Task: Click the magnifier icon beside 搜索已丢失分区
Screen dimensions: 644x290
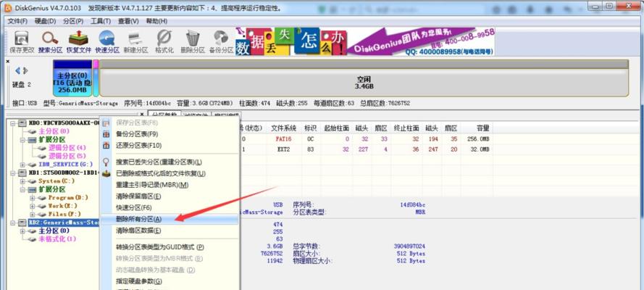Action: pos(106,162)
